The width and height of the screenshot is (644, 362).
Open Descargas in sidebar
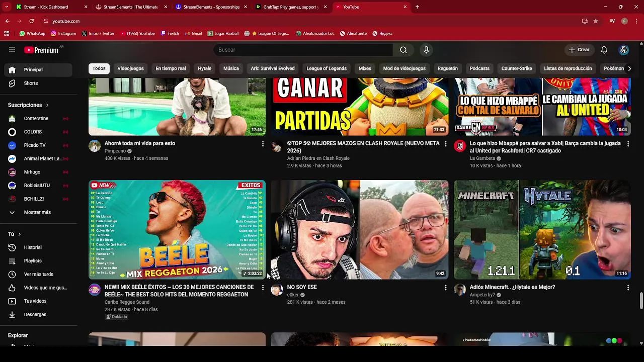click(39, 315)
